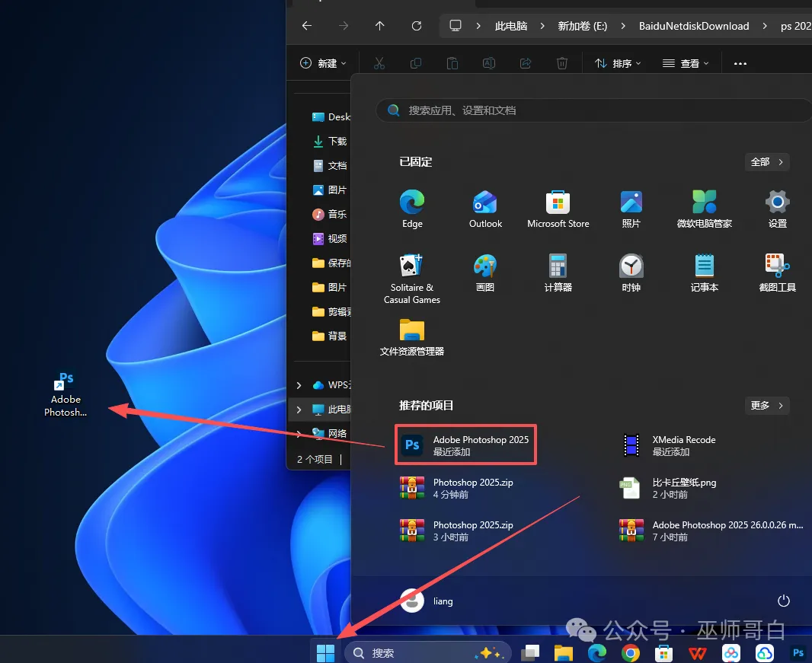Open 设置 (Settings) pinned app
The width and height of the screenshot is (812, 663).
(x=777, y=209)
